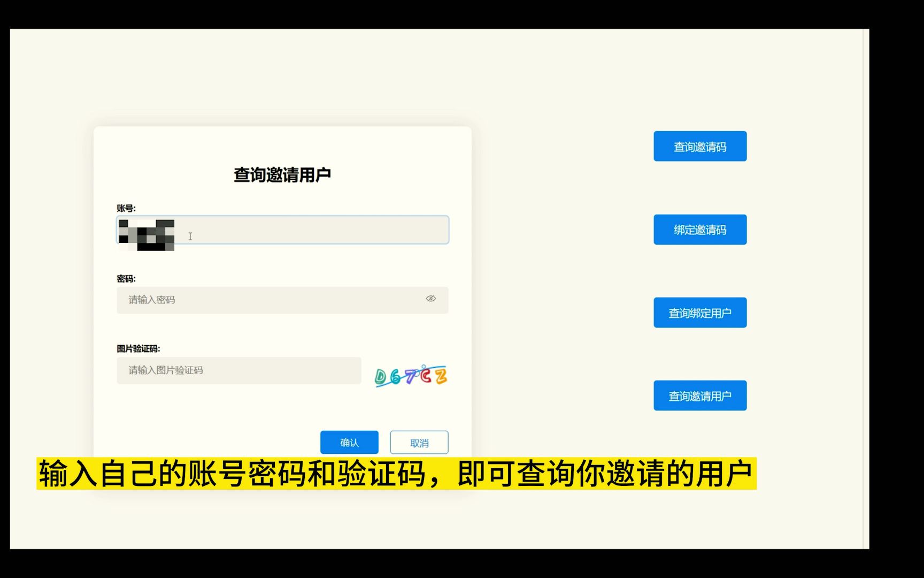The image size is (924, 578).
Task: Click the 绑定邀请码 button
Action: (700, 230)
